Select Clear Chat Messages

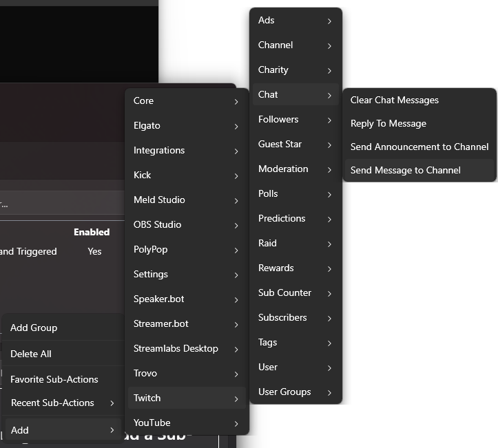tap(394, 100)
